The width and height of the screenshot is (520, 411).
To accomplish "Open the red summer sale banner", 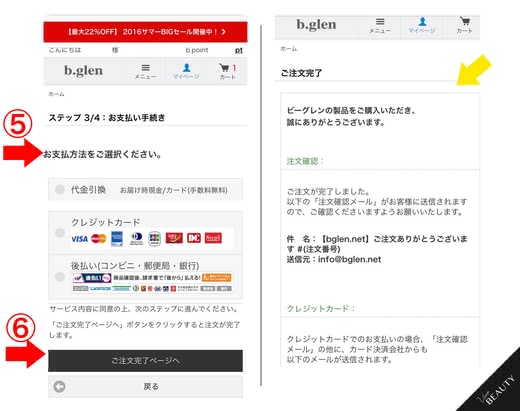I will click(145, 32).
